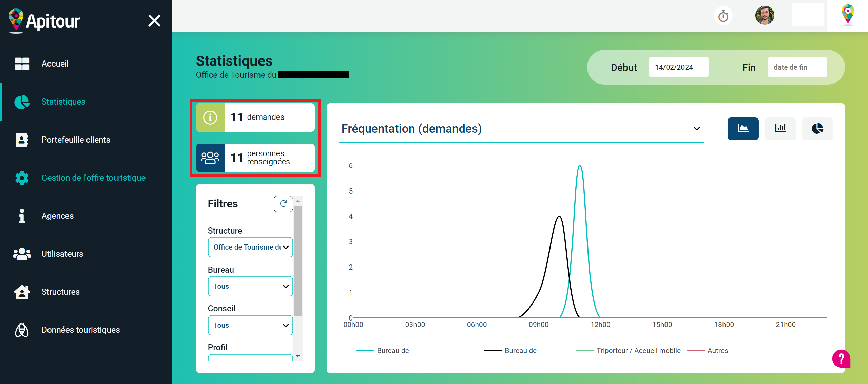Open user profile avatar photo

(765, 16)
